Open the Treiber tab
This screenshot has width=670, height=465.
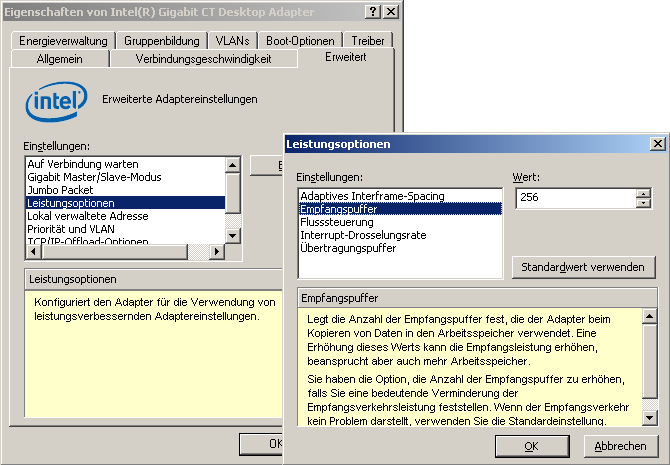click(367, 41)
